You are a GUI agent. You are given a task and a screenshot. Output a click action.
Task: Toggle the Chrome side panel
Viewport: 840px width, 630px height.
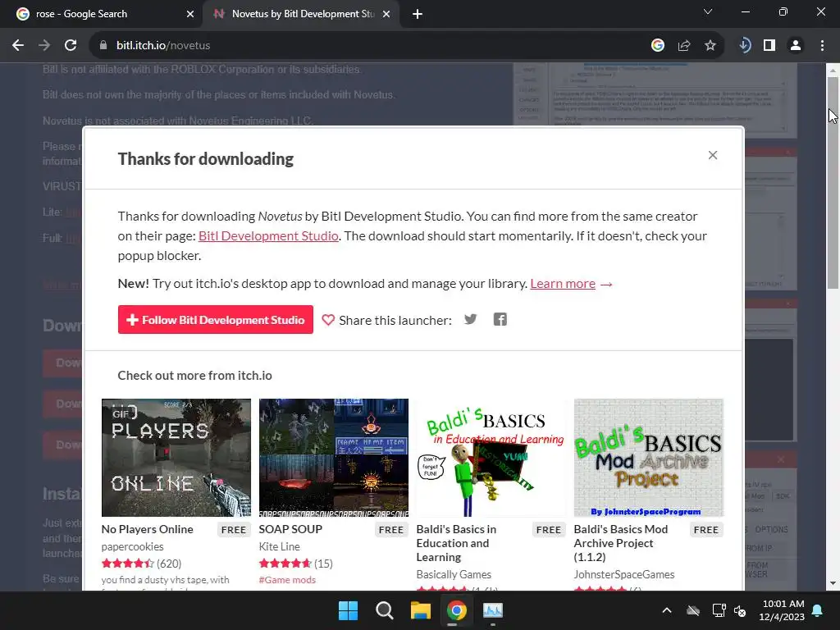769,46
